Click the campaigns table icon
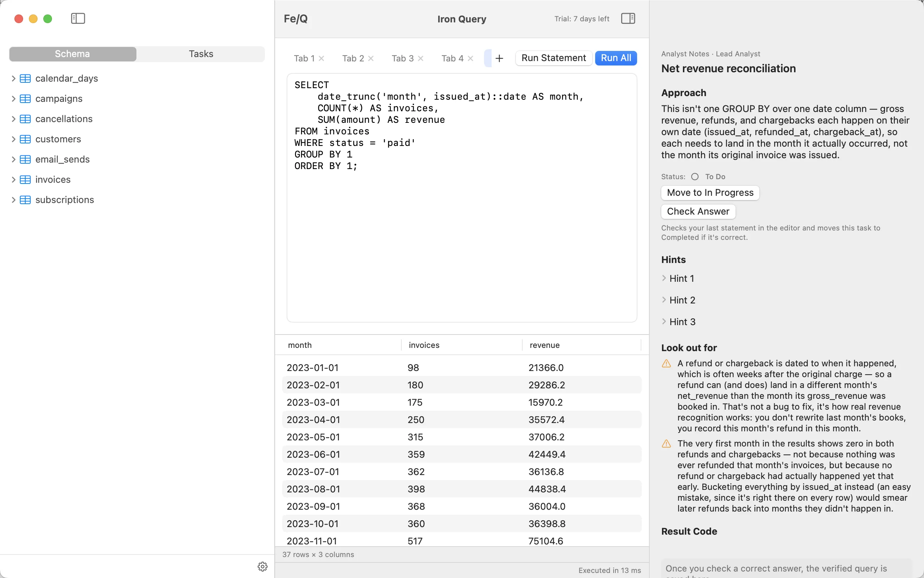Screen dimensions: 924x578 coord(25,99)
